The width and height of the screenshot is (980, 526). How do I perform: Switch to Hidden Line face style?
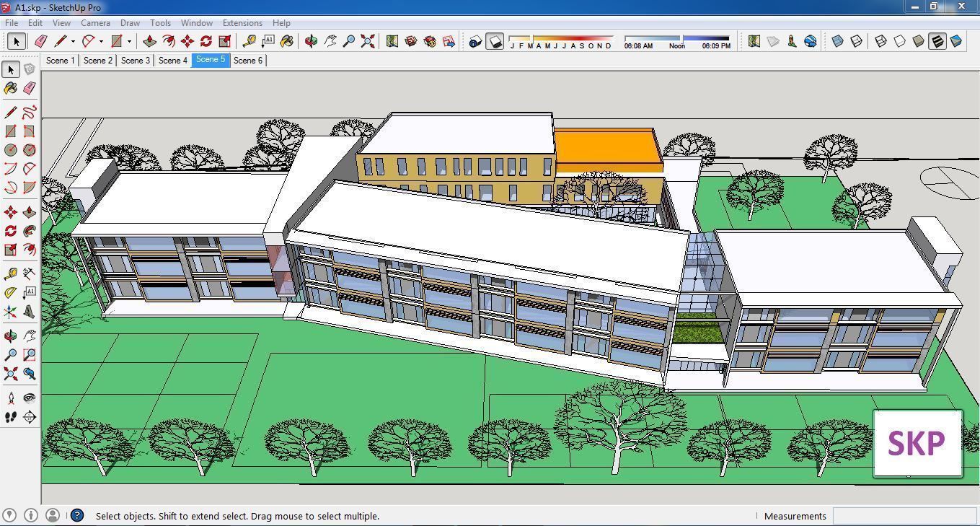pyautogui.click(x=899, y=41)
